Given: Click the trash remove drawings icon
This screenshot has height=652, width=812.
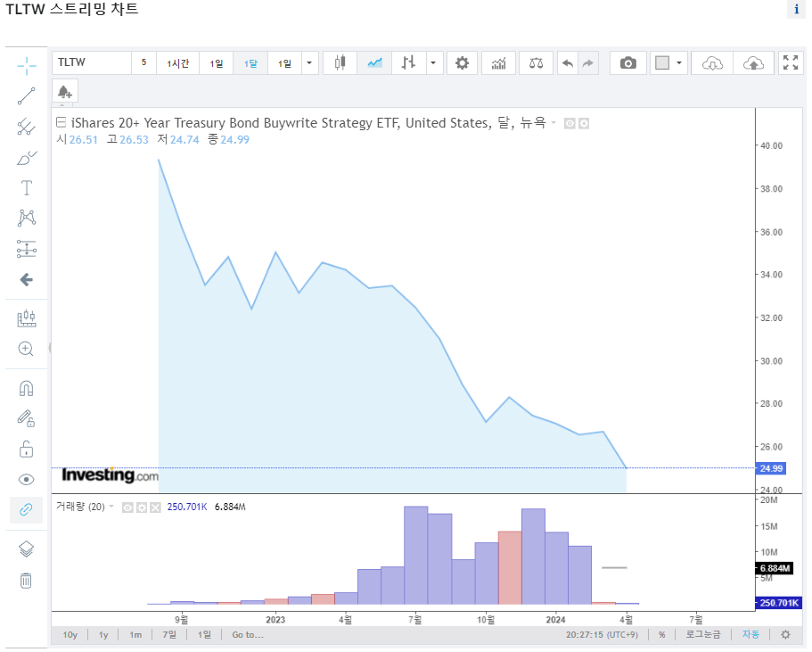Looking at the screenshot, I should tap(27, 580).
